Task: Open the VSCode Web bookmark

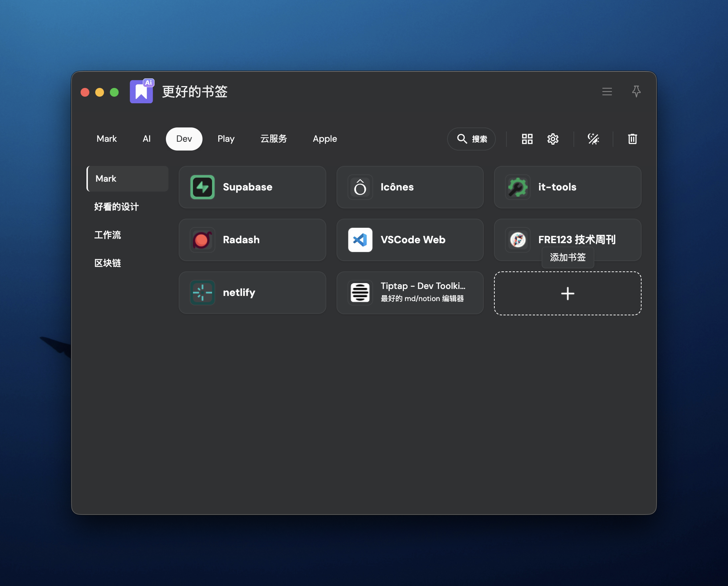Action: tap(410, 240)
